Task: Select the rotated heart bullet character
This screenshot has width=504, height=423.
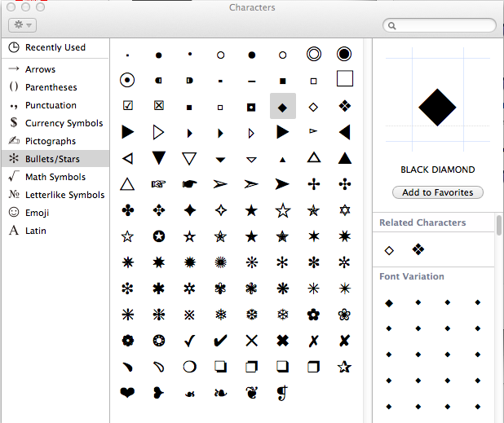Action: [x=158, y=393]
